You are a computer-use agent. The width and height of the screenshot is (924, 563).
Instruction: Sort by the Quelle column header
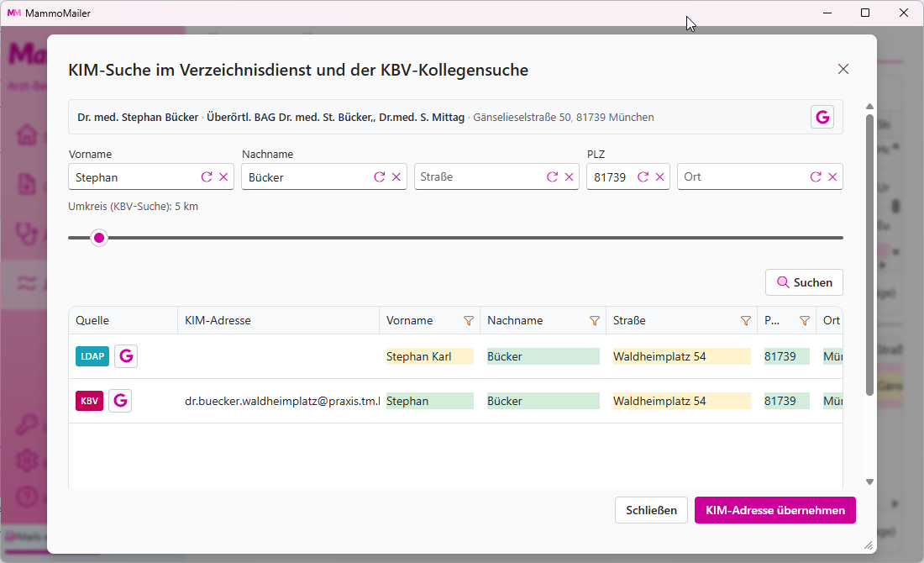(123, 321)
